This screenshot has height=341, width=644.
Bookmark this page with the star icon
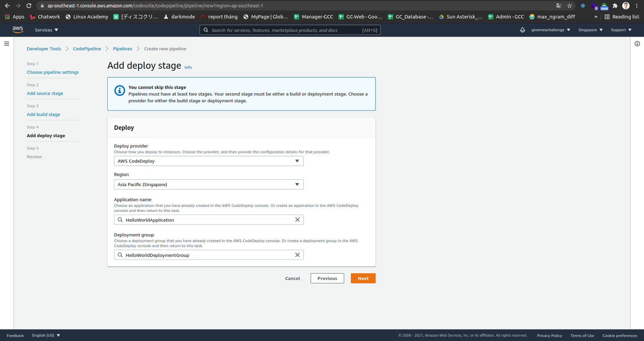pos(569,6)
